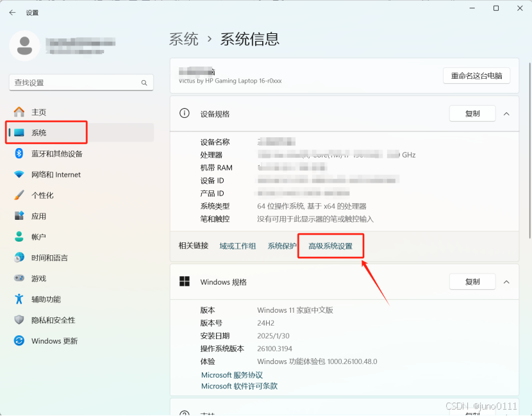Maximize the Settings window
This screenshot has height=416, width=532.
(496, 8)
